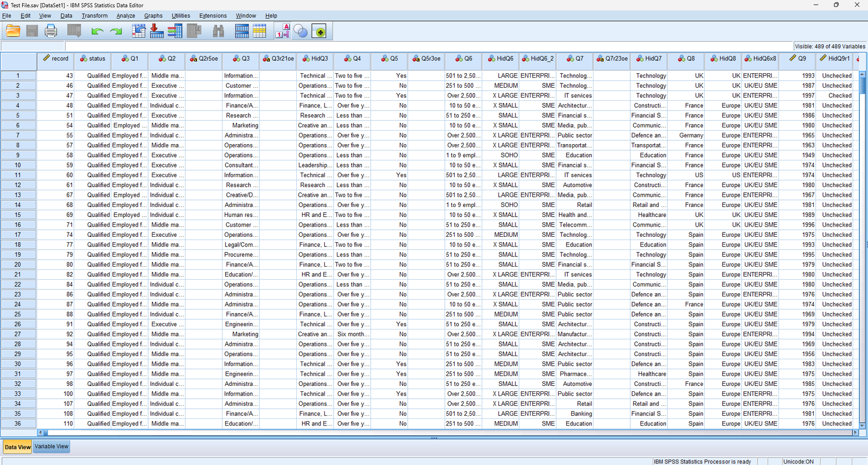
Task: Toggle the Value Labels toolbar button
Action: (x=283, y=31)
